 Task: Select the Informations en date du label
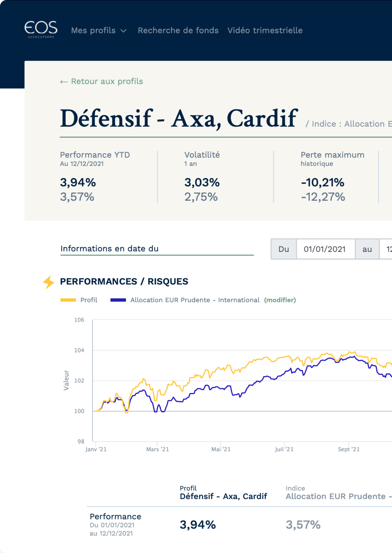(x=109, y=249)
